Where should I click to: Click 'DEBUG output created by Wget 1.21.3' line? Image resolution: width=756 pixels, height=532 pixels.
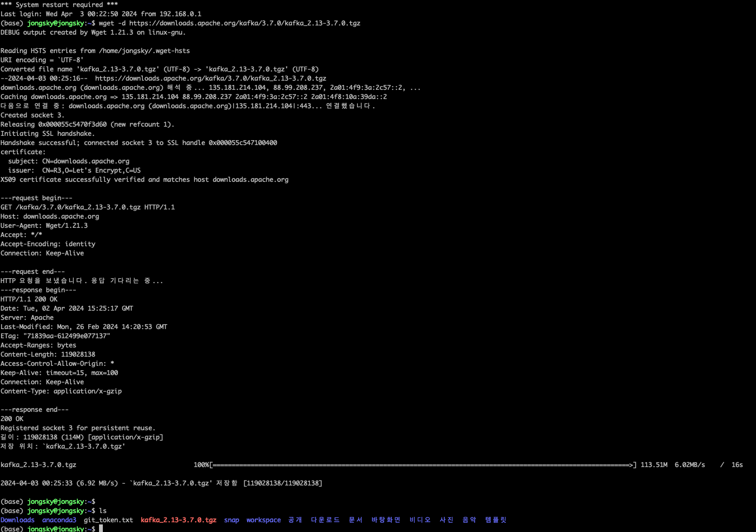pyautogui.click(x=93, y=32)
